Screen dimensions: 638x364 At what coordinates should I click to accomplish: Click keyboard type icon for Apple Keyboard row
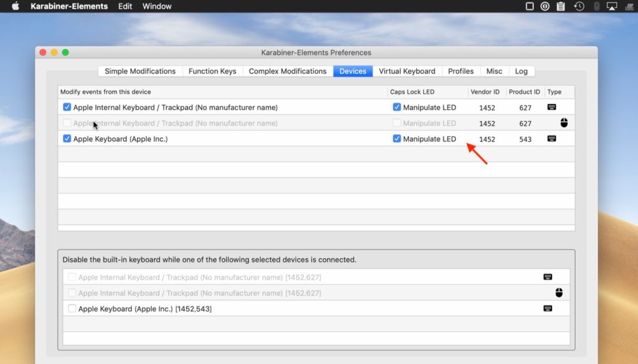[x=551, y=139]
